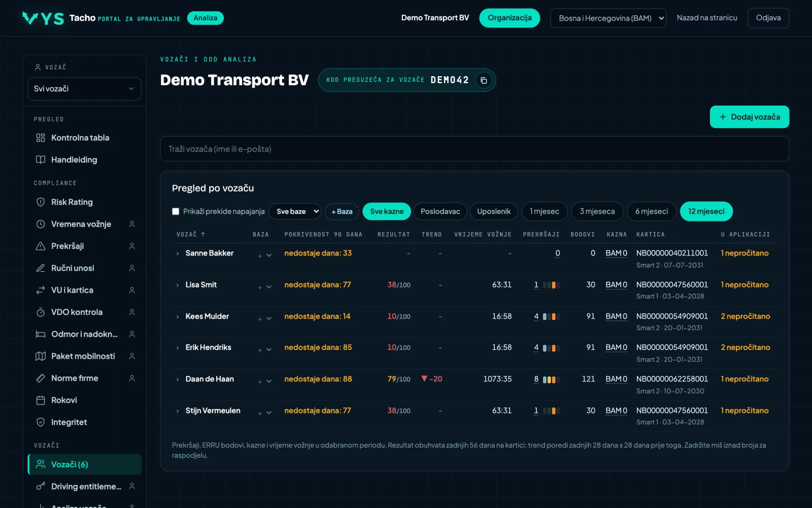Click the + Baza button
Screen dimensions: 812x508
pos(342,211)
